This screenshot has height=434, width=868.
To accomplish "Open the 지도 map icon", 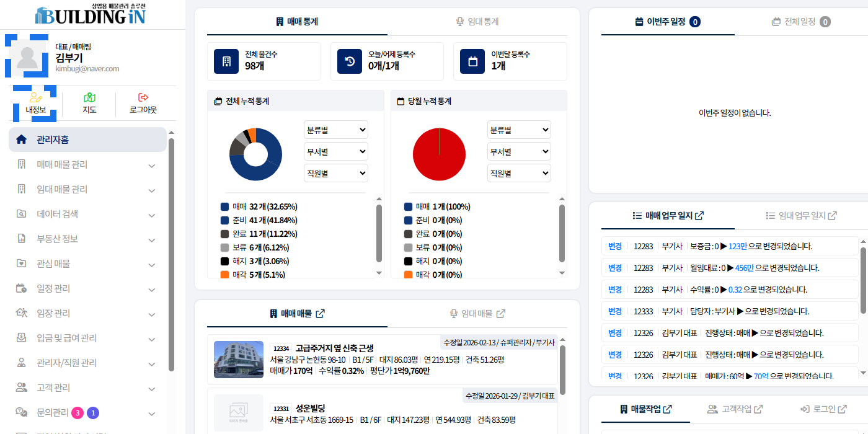I will [x=89, y=97].
